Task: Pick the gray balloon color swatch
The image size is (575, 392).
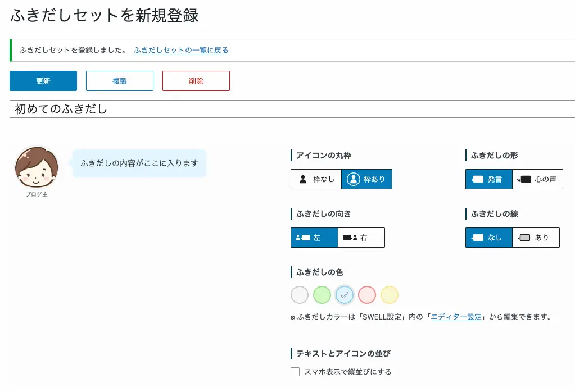Action: click(300, 295)
